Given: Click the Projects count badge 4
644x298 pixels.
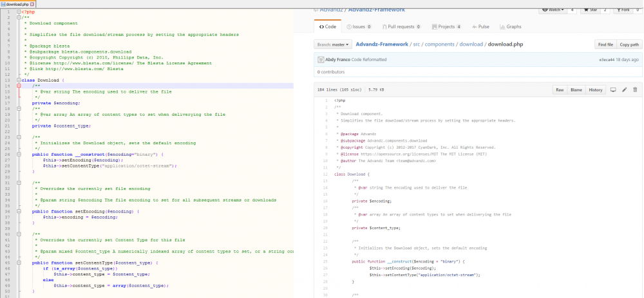Looking at the screenshot, I should (x=459, y=26).
